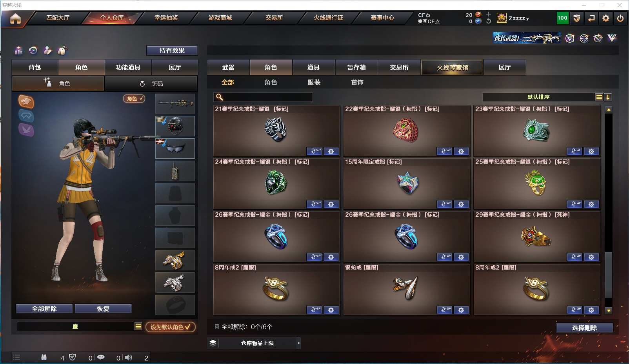Screen dimensions: 629x364
Task: Toggle 设为默认角色 checkbox button
Action: coord(171,327)
